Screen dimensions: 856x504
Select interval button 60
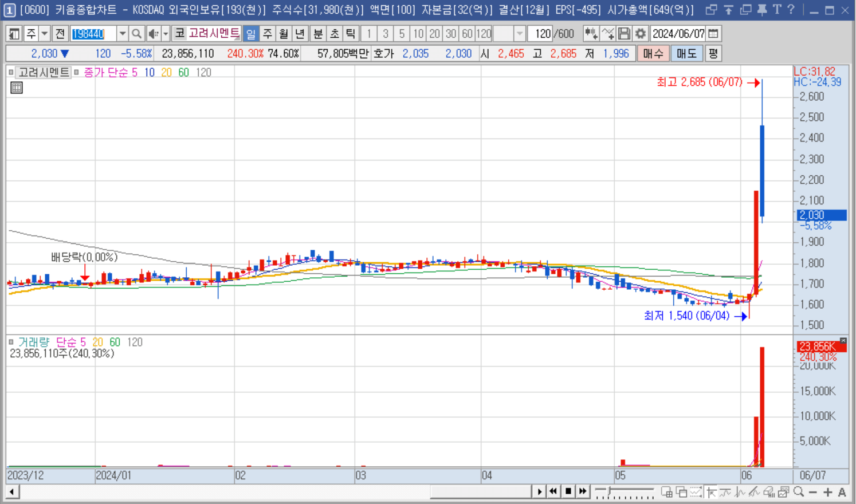point(468,34)
